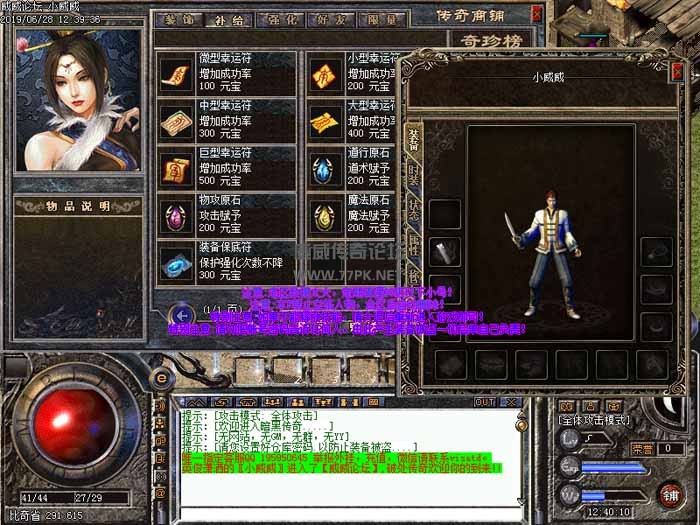Close the 小威威 character panel
Viewport: 700px width, 525px height.
click(x=678, y=72)
